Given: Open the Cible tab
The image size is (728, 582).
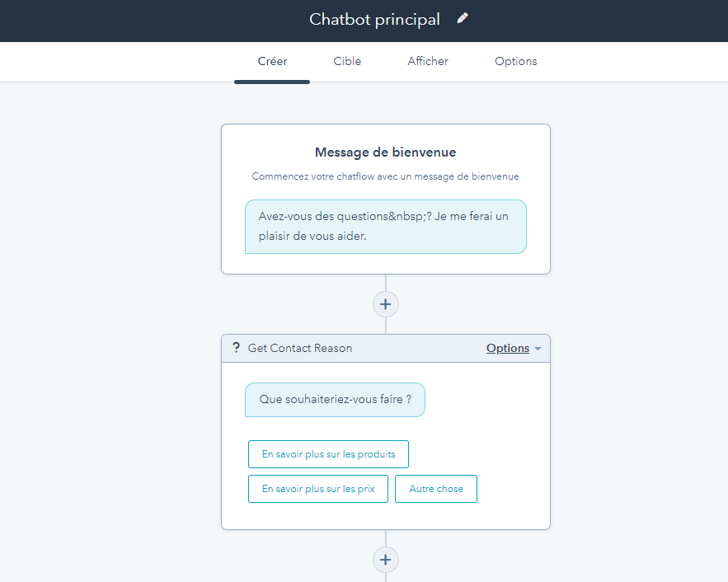Looking at the screenshot, I should [347, 61].
